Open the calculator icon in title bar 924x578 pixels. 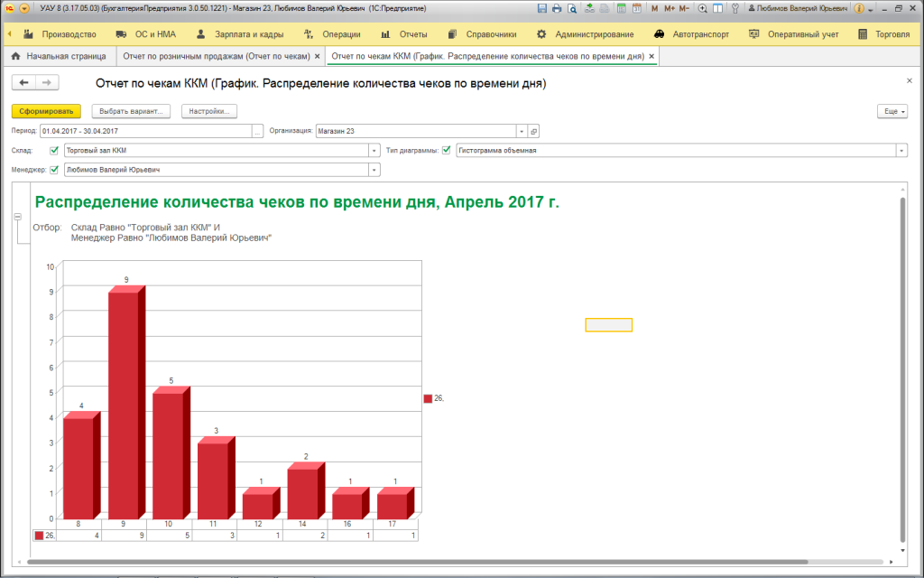pyautogui.click(x=621, y=9)
